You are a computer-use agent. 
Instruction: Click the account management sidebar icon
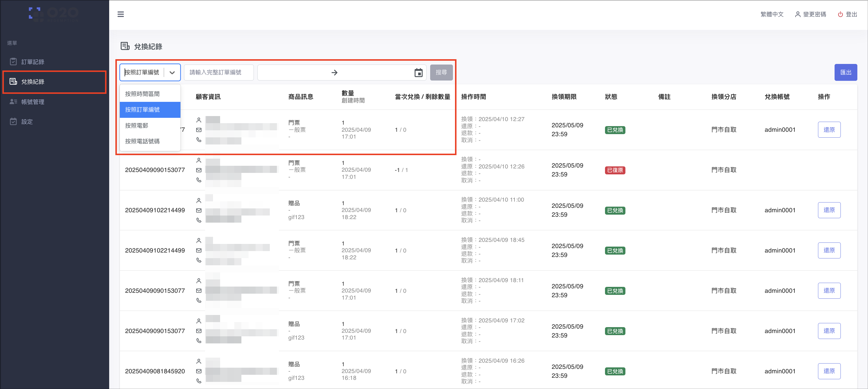pos(13,102)
